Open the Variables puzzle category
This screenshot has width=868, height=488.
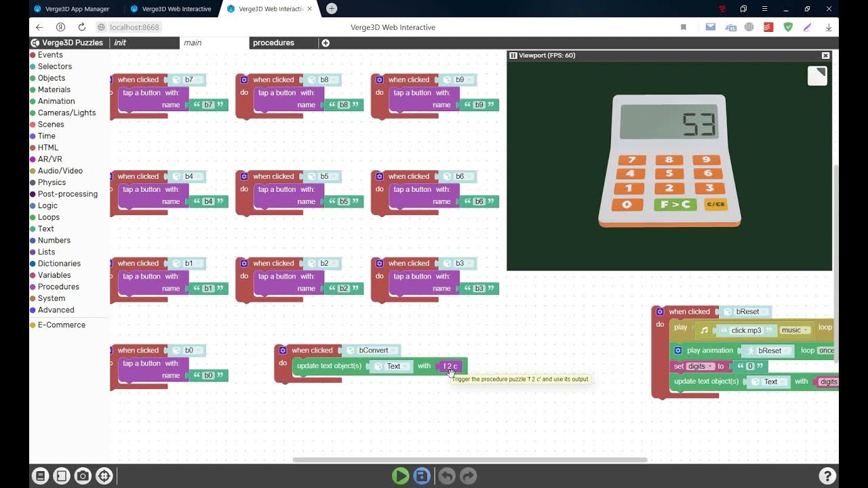[54, 275]
